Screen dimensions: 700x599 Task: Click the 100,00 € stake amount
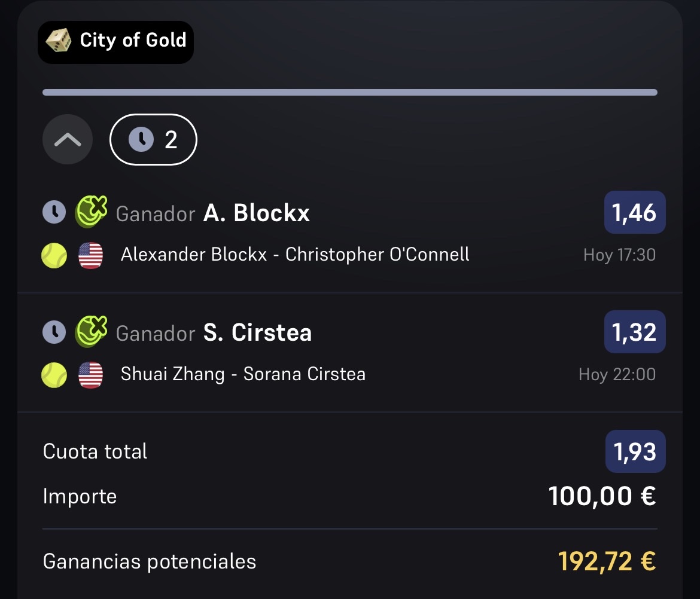(602, 496)
